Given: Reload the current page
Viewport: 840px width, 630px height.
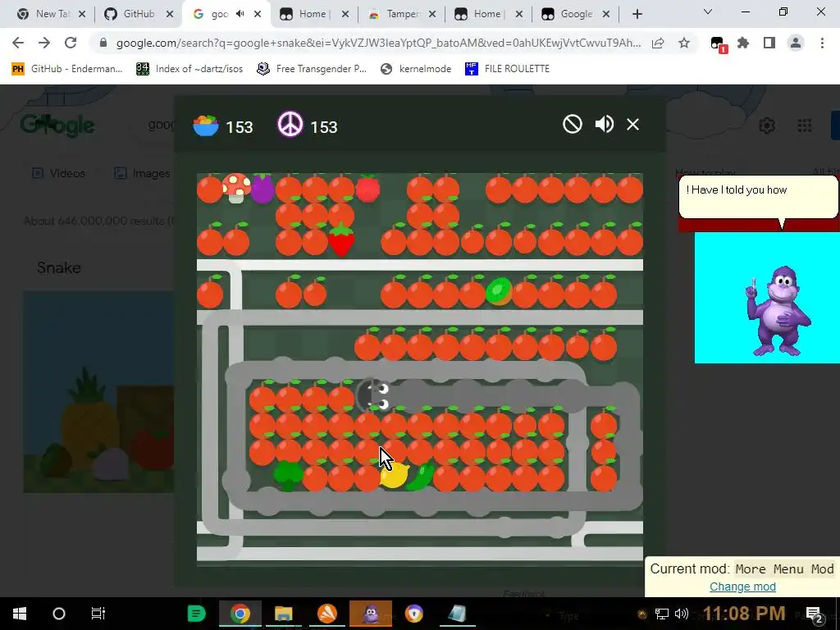Looking at the screenshot, I should [71, 43].
